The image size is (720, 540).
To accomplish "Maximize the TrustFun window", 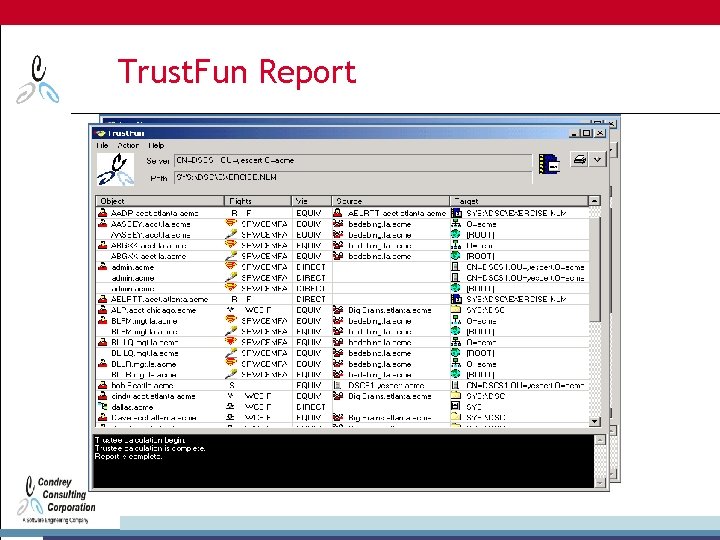I will [587, 133].
